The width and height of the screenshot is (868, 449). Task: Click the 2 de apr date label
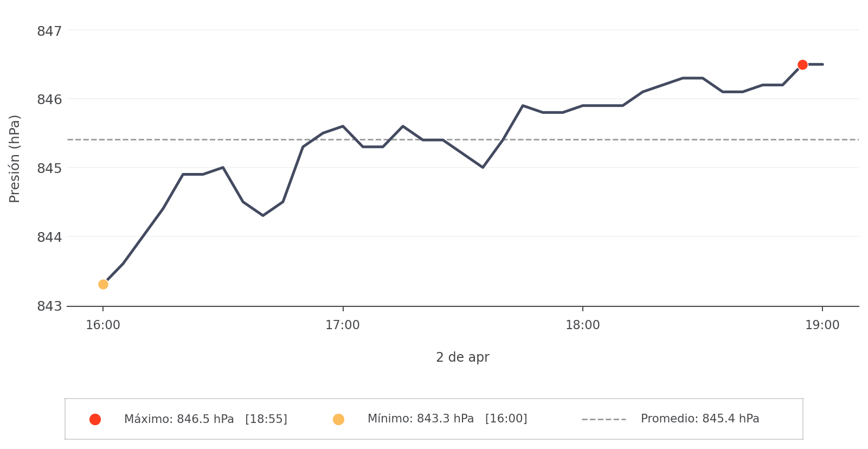coord(462,357)
